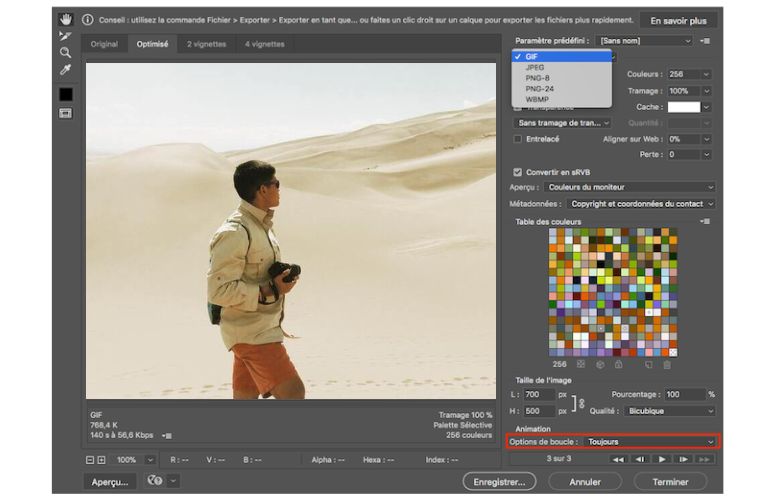Click the Aperçu... button
The height and width of the screenshot is (500, 775).
click(110, 482)
